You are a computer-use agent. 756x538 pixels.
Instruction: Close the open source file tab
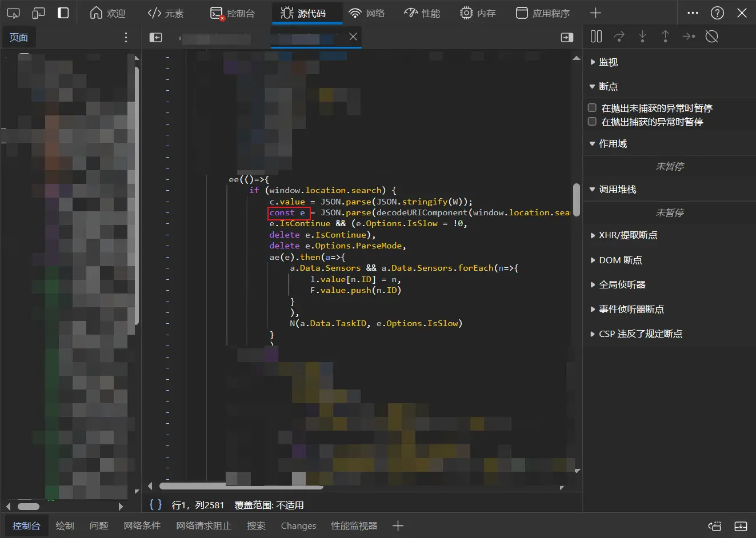(x=353, y=37)
